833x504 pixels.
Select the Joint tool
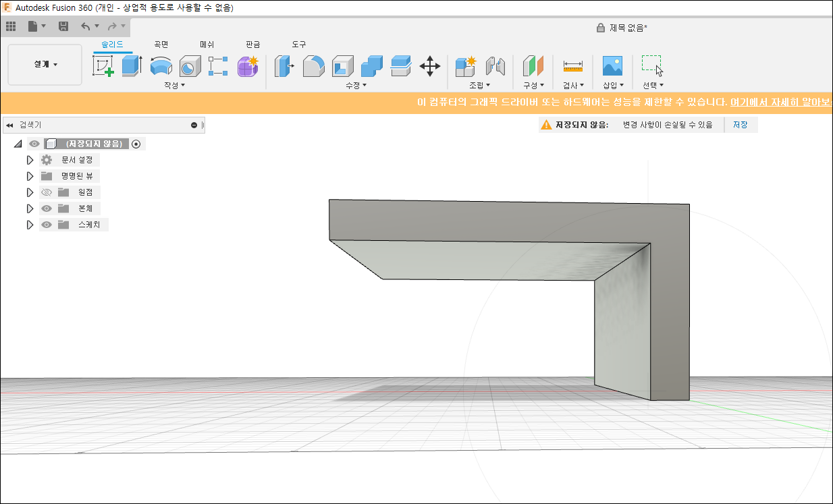(495, 66)
